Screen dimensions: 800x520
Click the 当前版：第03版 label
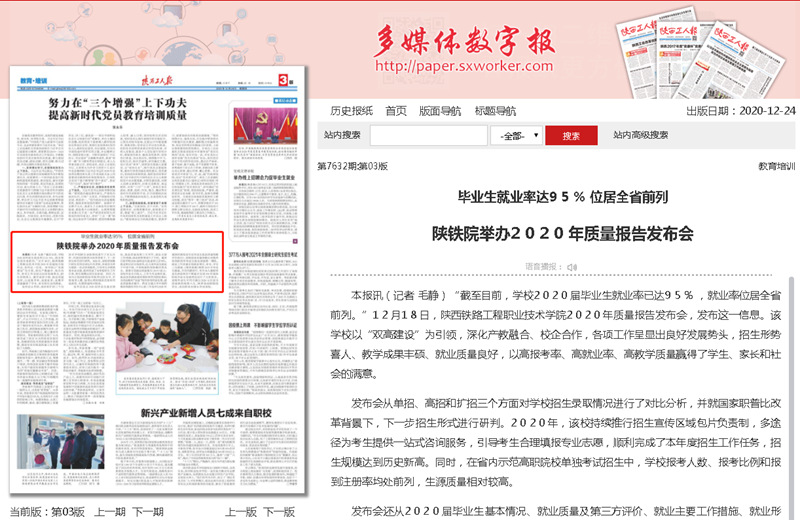coord(47,511)
